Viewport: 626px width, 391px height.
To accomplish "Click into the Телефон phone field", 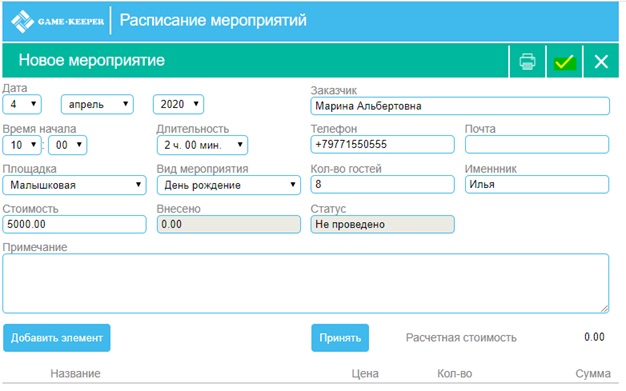I will click(382, 144).
